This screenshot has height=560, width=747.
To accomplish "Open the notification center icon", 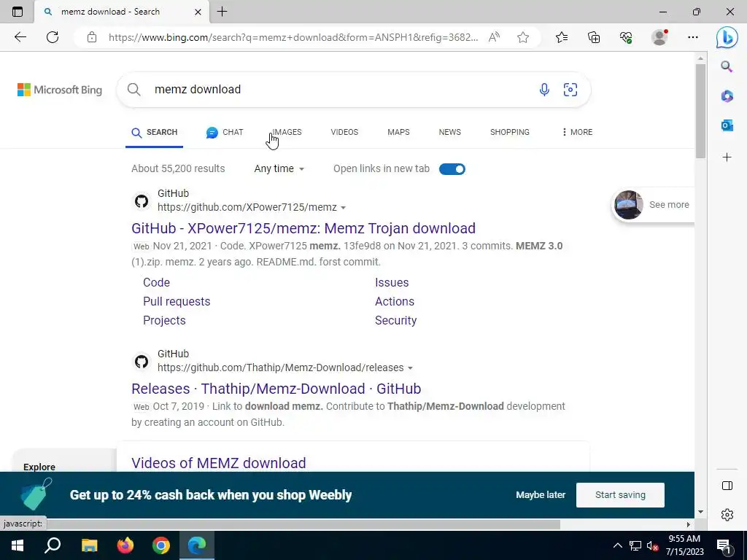I will pos(724,545).
